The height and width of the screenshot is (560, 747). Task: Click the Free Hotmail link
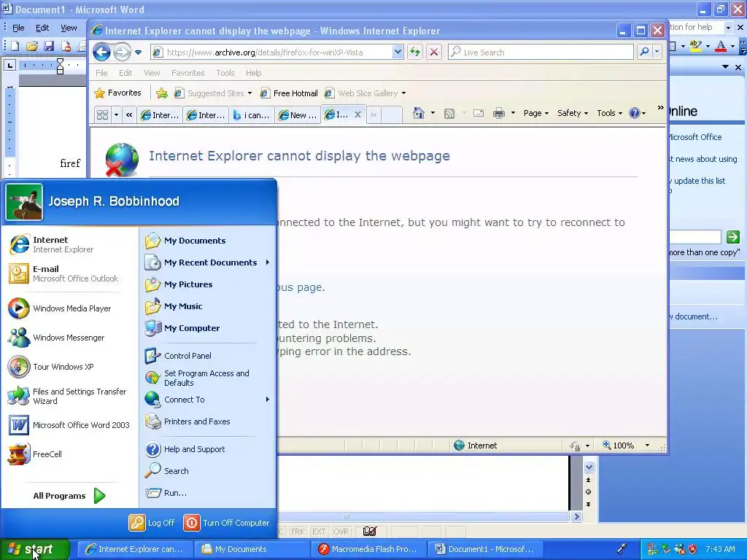(289, 93)
